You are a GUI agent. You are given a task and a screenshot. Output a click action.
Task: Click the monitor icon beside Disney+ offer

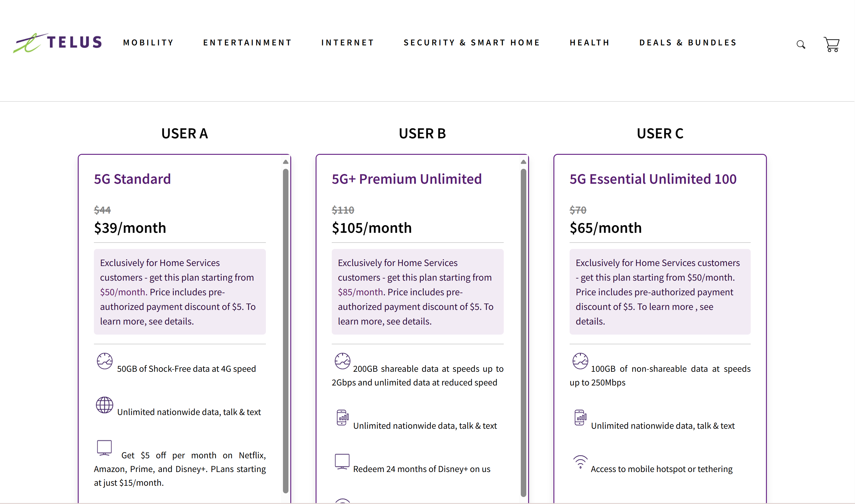pyautogui.click(x=342, y=462)
